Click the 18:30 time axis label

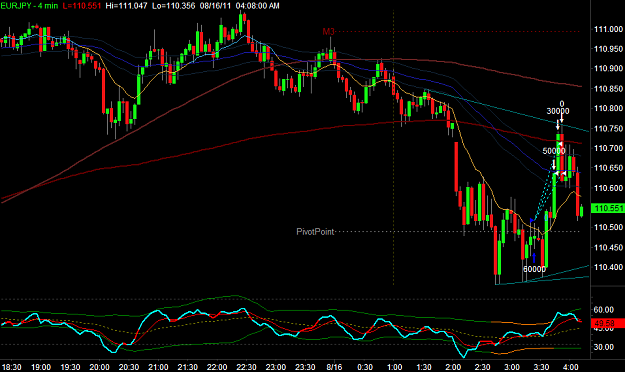pos(12,367)
